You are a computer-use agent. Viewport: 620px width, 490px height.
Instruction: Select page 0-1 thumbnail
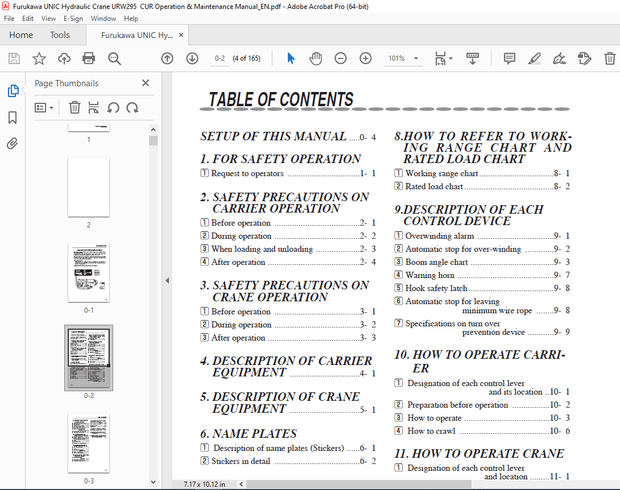[89, 273]
